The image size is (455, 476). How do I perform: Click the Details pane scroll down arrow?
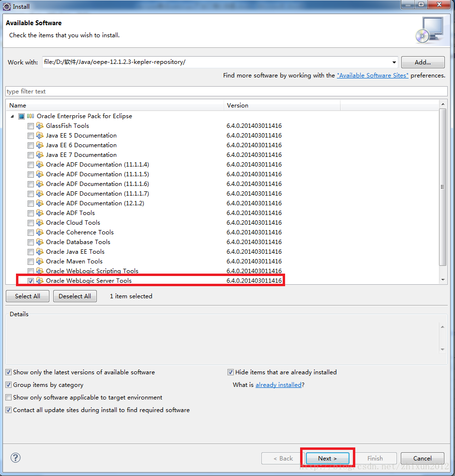tap(442, 350)
